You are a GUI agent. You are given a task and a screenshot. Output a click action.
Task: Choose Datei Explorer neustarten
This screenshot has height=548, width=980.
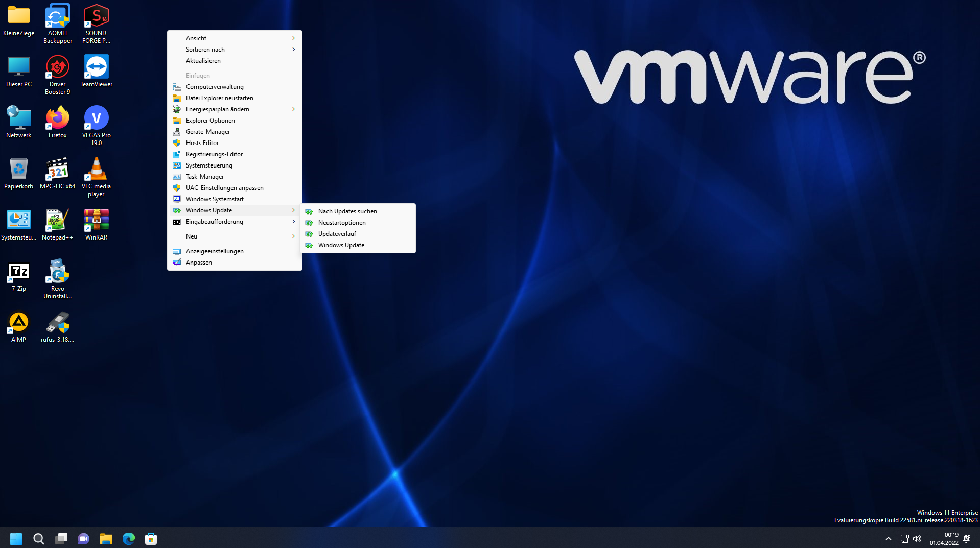point(235,98)
